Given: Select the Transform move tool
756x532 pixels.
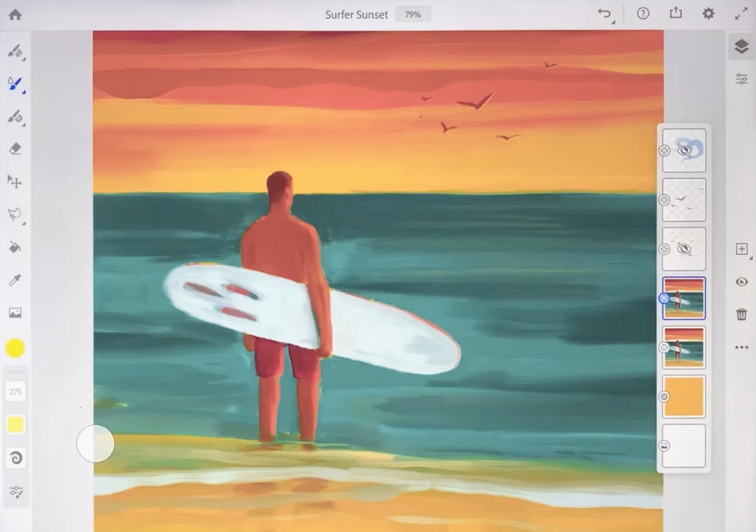Looking at the screenshot, I should (x=15, y=181).
